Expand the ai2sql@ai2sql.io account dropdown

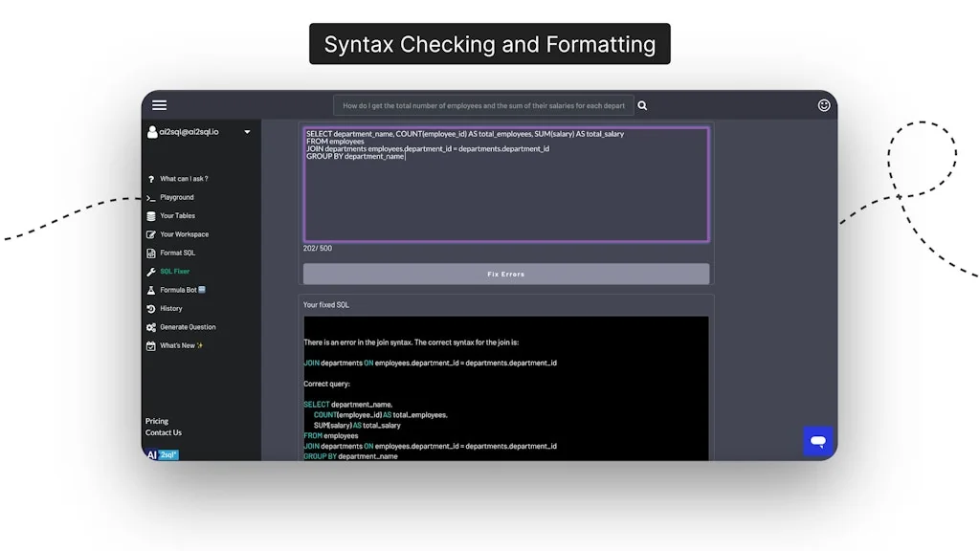pos(247,132)
